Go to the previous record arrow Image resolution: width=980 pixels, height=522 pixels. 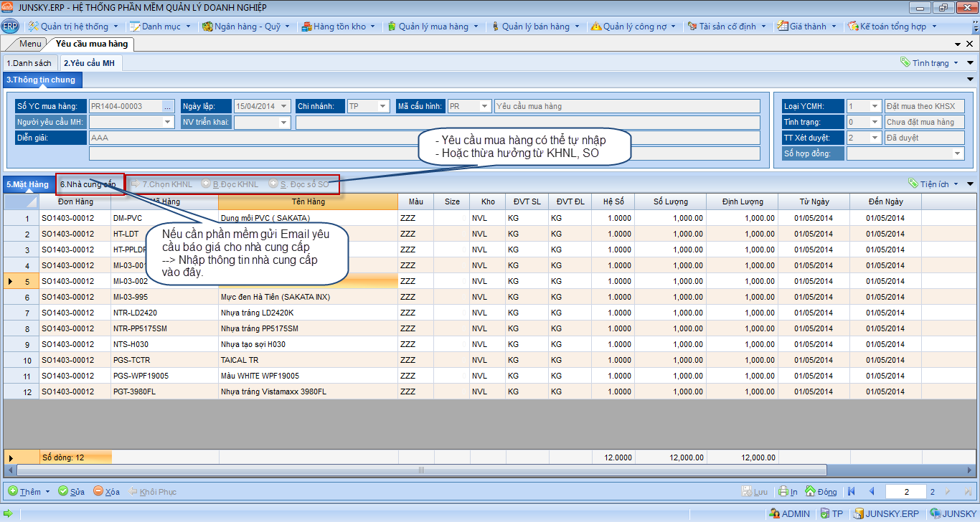pos(872,491)
